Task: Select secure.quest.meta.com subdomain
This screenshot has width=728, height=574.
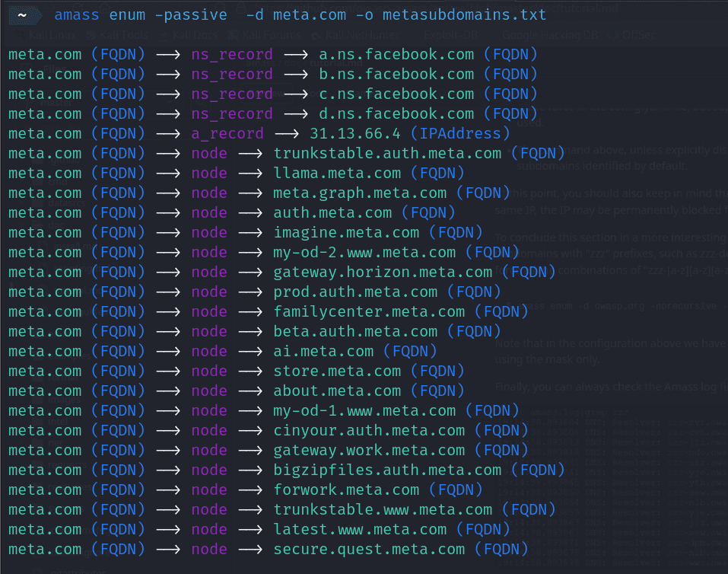Action: [369, 550]
